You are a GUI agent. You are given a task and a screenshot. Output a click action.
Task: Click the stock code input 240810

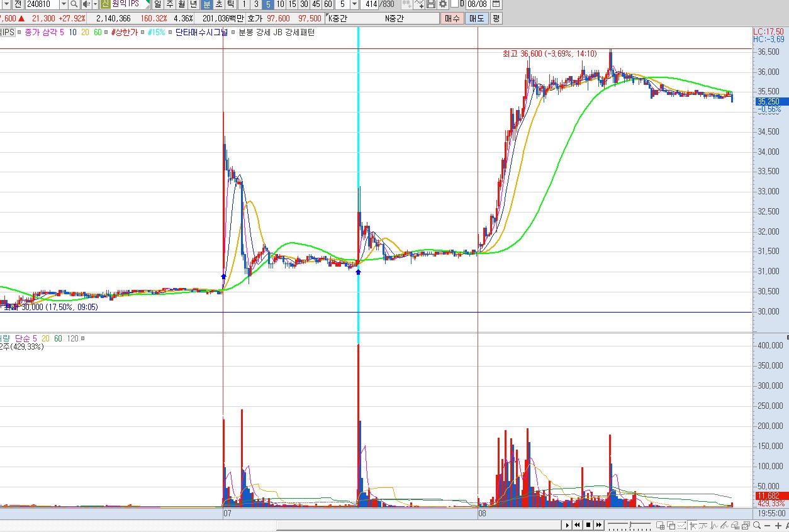[x=42, y=4]
